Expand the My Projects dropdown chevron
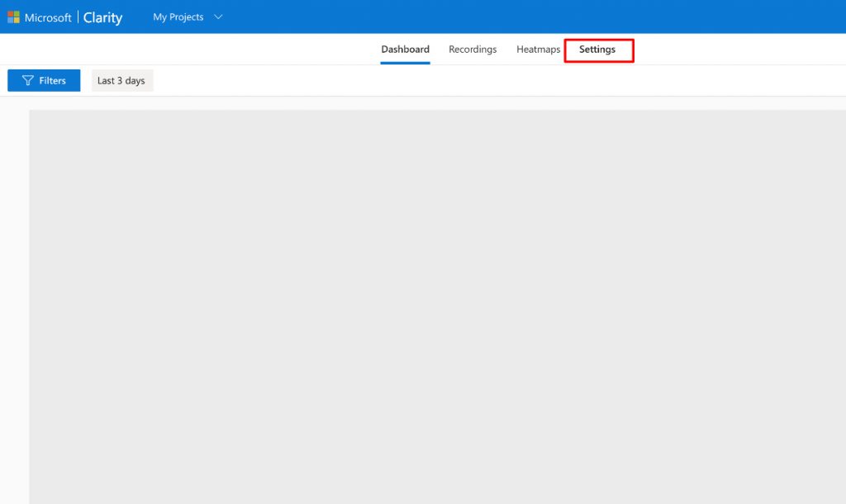This screenshot has width=846, height=504. point(218,17)
